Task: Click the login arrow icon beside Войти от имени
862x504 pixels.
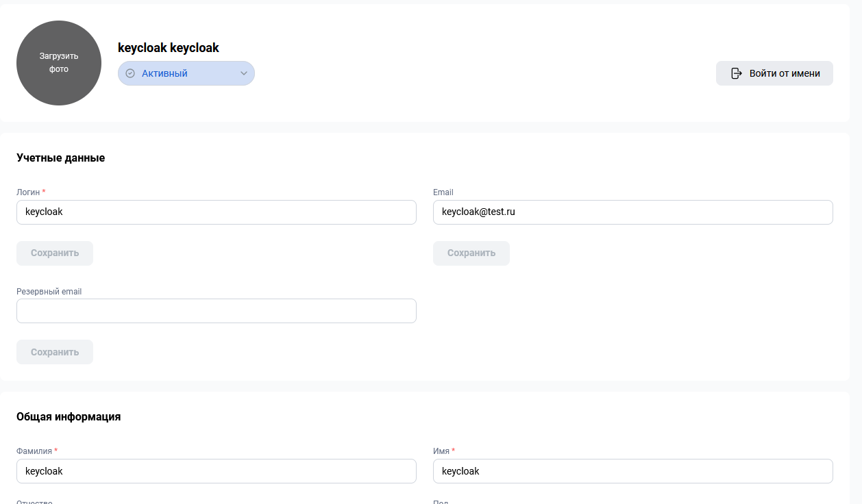Action: point(737,73)
